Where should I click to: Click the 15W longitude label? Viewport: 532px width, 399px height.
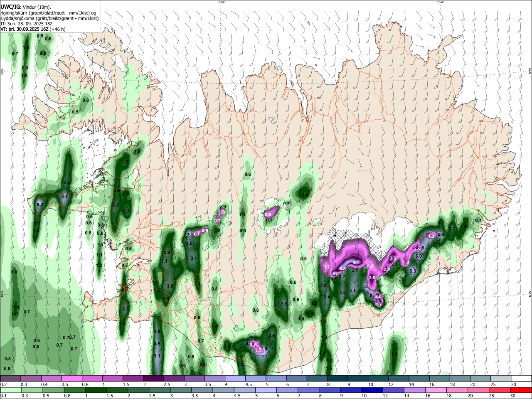(441, 2)
